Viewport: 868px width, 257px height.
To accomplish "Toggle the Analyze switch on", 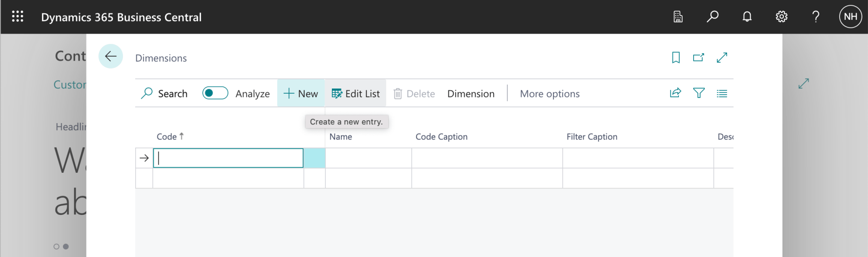I will pos(215,93).
